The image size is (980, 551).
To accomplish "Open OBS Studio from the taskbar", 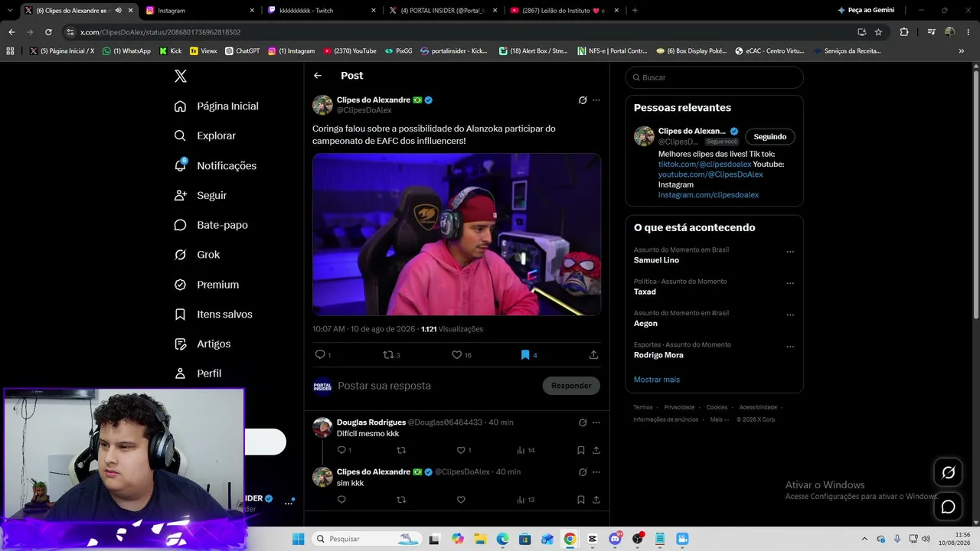I will 638,539.
